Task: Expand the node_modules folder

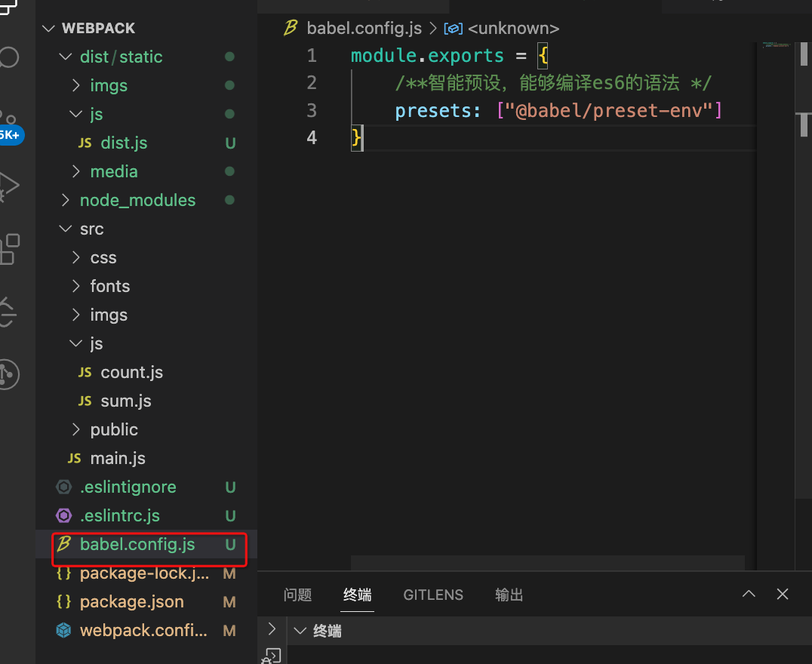Action: [x=137, y=200]
